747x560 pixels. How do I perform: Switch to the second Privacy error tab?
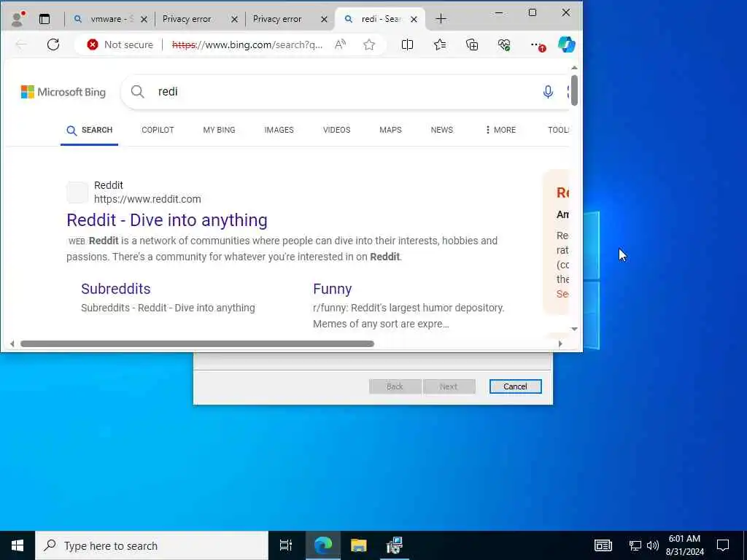click(x=277, y=19)
